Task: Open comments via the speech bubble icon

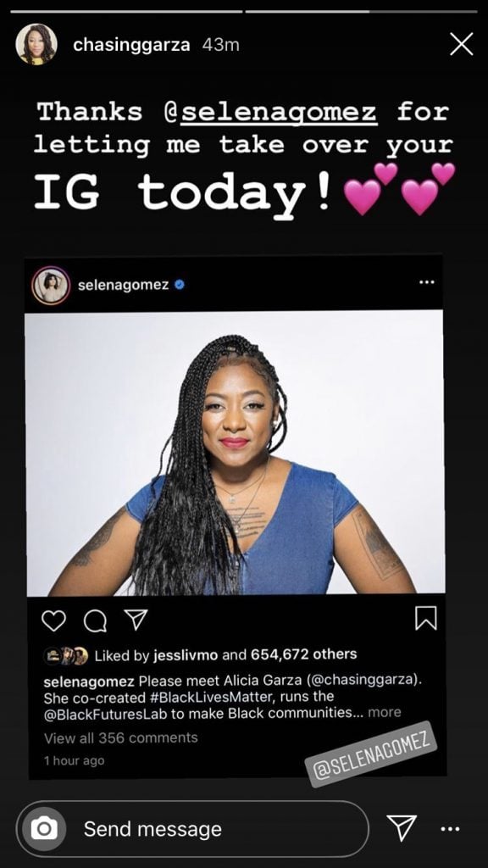Action: point(95,620)
